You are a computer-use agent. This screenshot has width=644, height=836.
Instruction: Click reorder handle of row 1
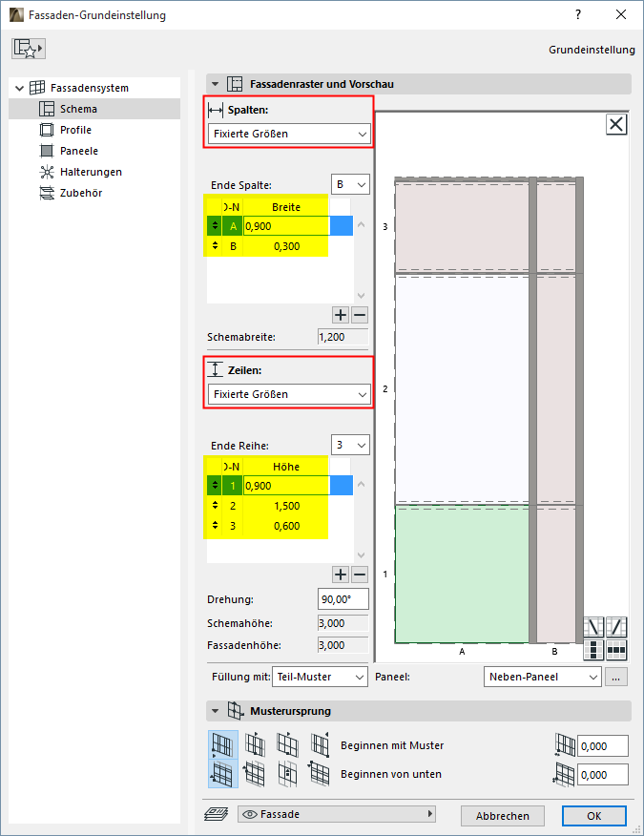pos(215,485)
